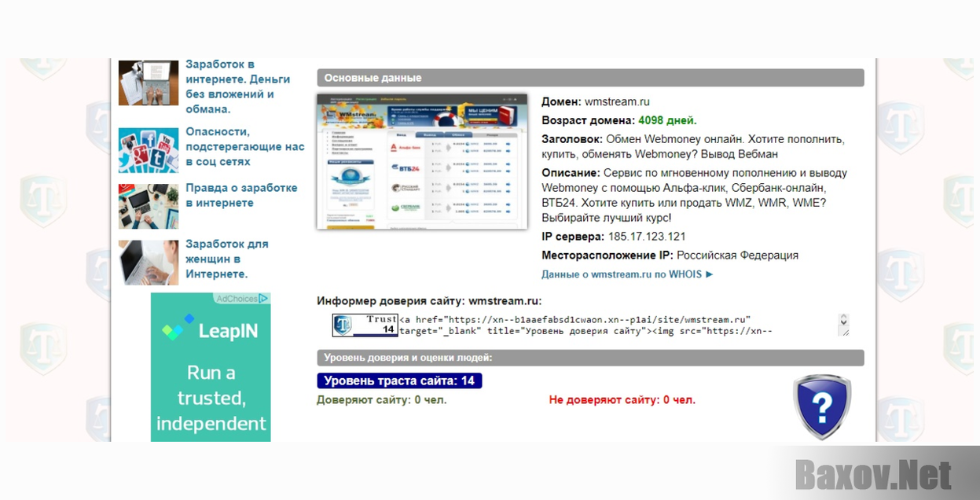Screen dimensions: 980x500
Task: Click the wmstream.ru site screenshot preview
Action: click(422, 162)
